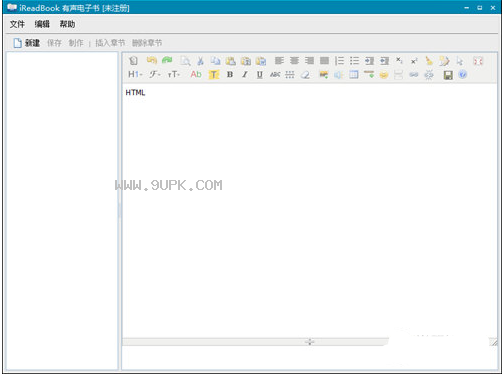Justify text alignment
This screenshot has height=375, width=502.
tap(324, 61)
